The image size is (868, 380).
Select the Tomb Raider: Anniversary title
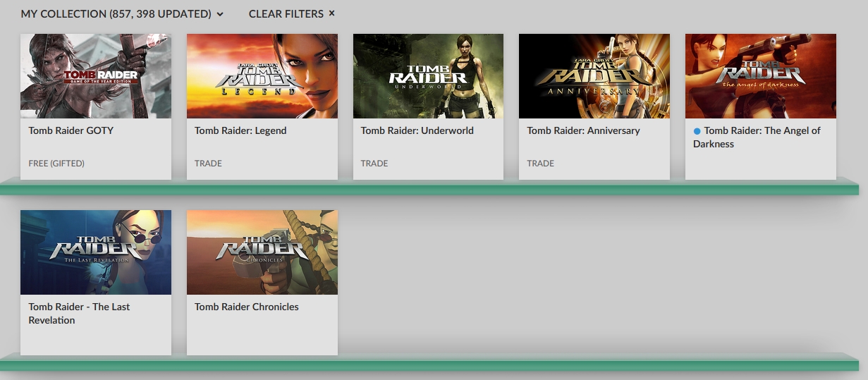tap(584, 130)
